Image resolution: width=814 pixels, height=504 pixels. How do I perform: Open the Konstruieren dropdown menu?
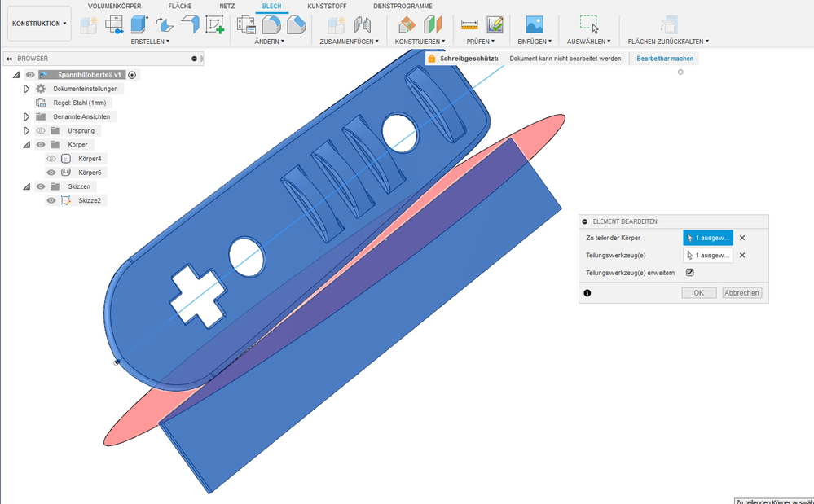pyautogui.click(x=420, y=42)
